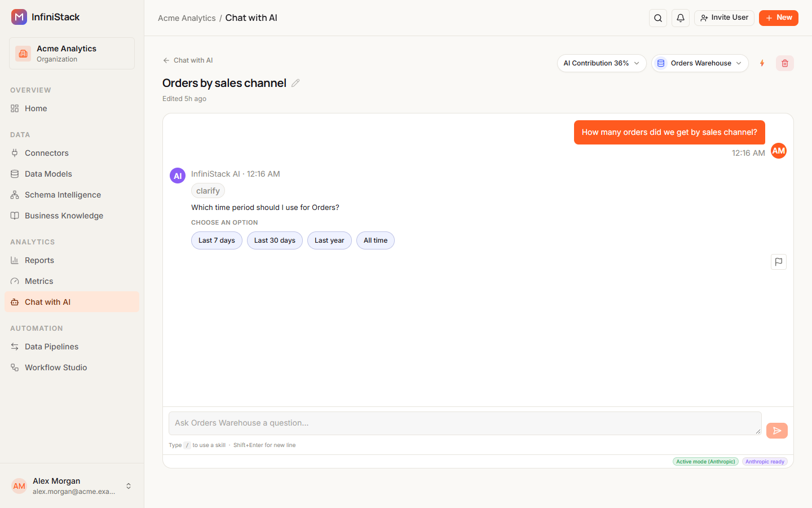812x508 pixels.
Task: Open Connectors page
Action: tap(72, 153)
